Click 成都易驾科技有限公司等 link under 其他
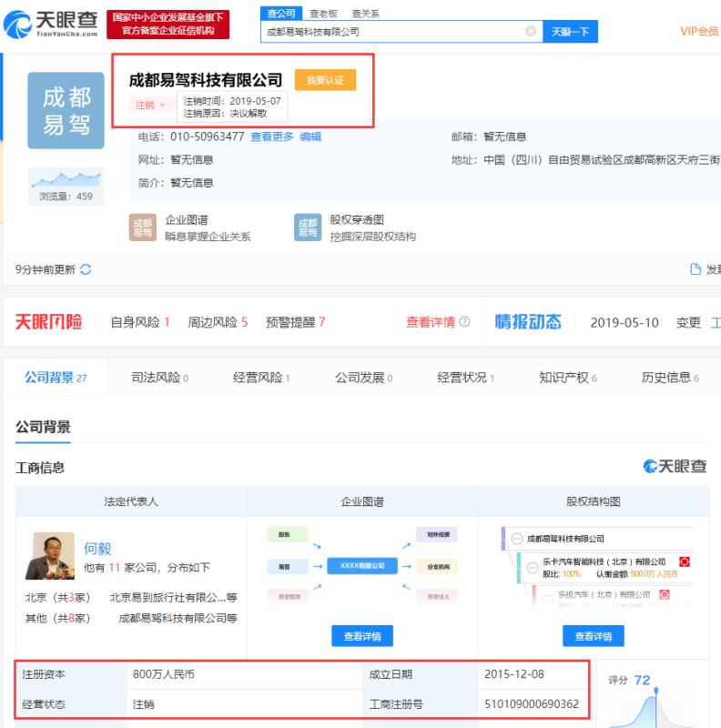721x728 pixels. coord(178,618)
